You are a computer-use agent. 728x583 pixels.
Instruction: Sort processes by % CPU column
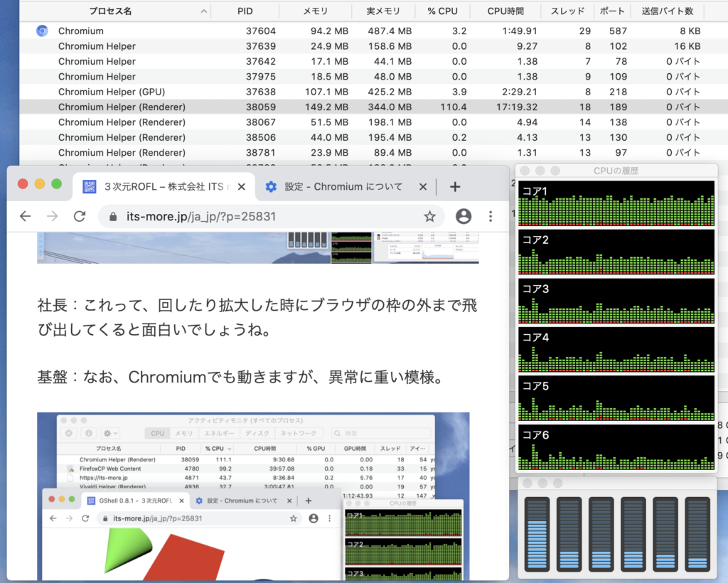[x=441, y=11]
